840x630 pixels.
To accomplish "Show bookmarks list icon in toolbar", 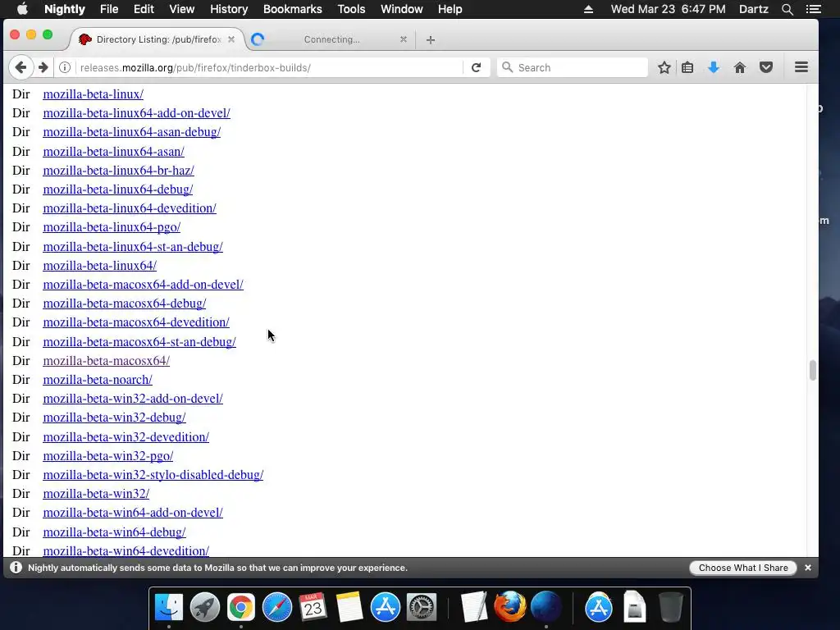I will (688, 67).
